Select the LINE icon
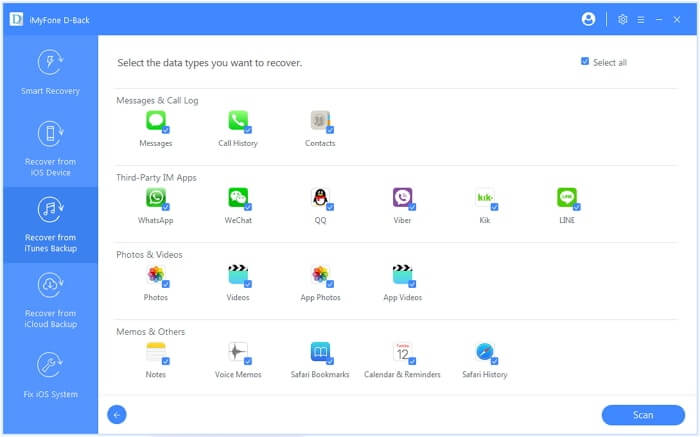 [x=567, y=198]
